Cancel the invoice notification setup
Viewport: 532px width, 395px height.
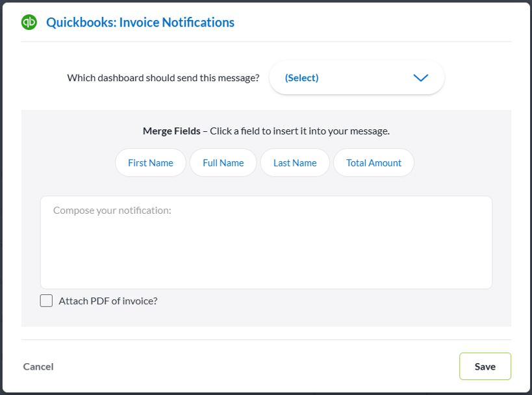point(38,366)
